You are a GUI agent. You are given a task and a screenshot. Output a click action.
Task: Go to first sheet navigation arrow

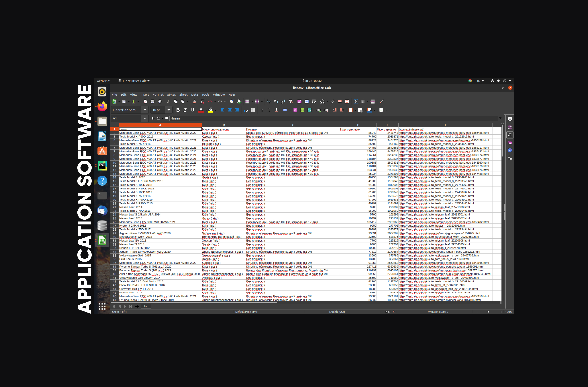point(114,306)
